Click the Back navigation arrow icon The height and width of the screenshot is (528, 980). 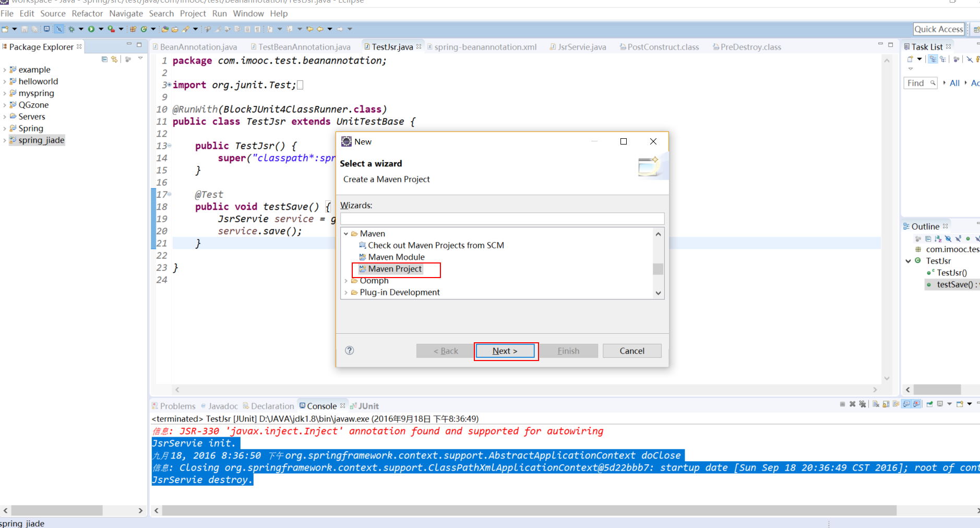[320, 29]
